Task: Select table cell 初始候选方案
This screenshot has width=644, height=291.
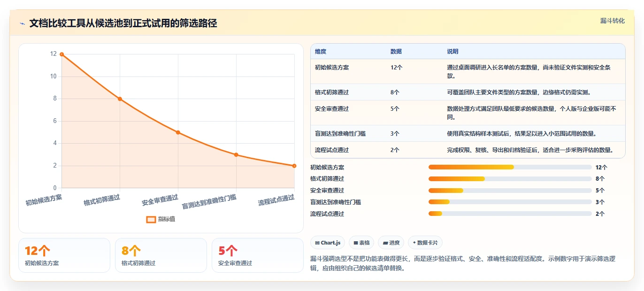Action: click(x=332, y=68)
